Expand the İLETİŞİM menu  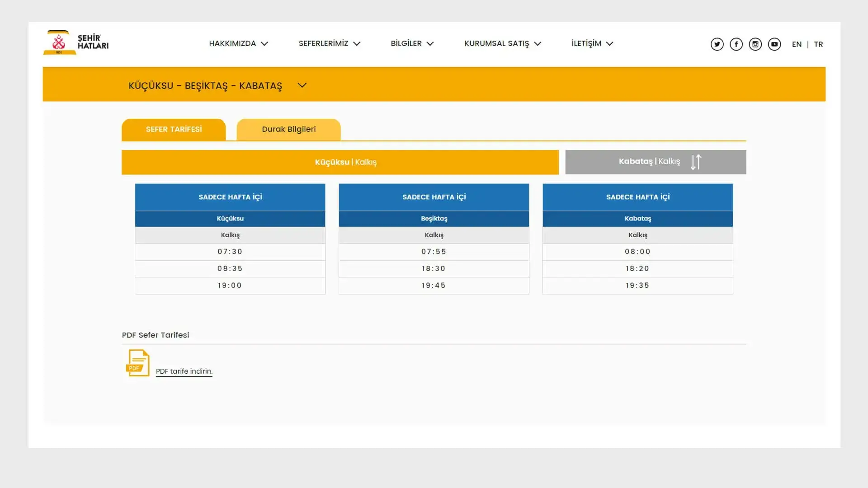coord(592,43)
